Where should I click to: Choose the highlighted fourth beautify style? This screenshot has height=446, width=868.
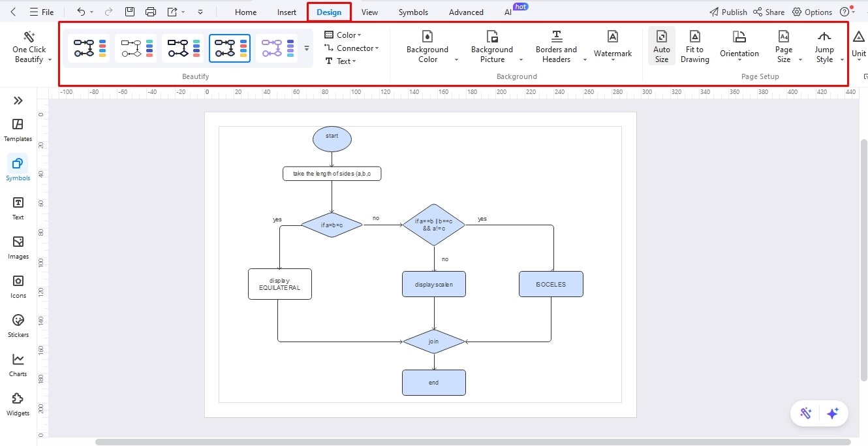point(229,48)
